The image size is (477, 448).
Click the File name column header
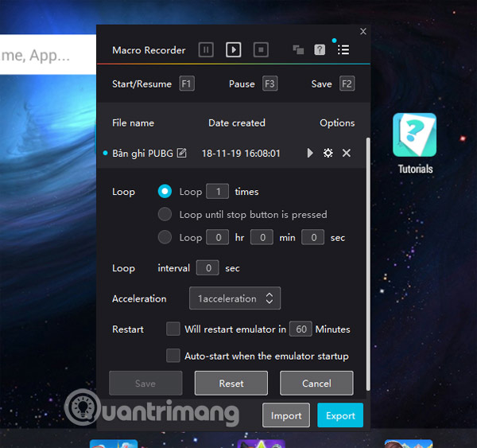tap(133, 123)
